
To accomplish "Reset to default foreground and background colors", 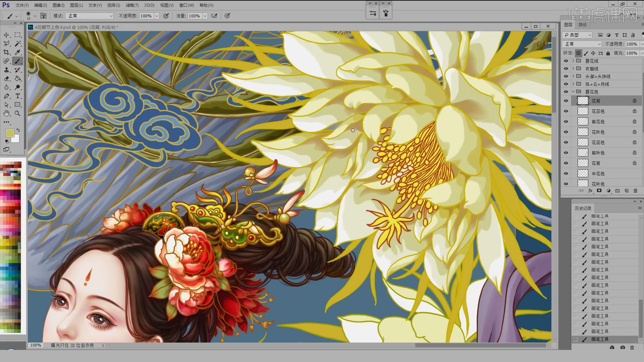I will [x=7, y=141].
